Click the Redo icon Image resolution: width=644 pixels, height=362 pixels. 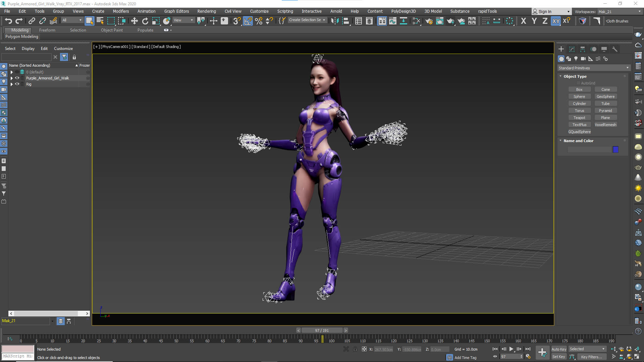19,21
